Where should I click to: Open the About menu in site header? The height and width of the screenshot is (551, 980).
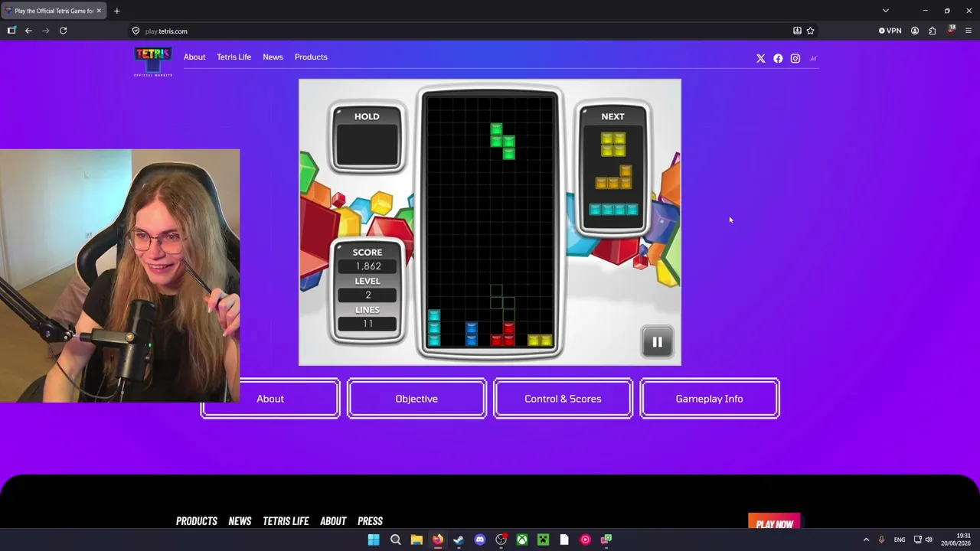(194, 57)
